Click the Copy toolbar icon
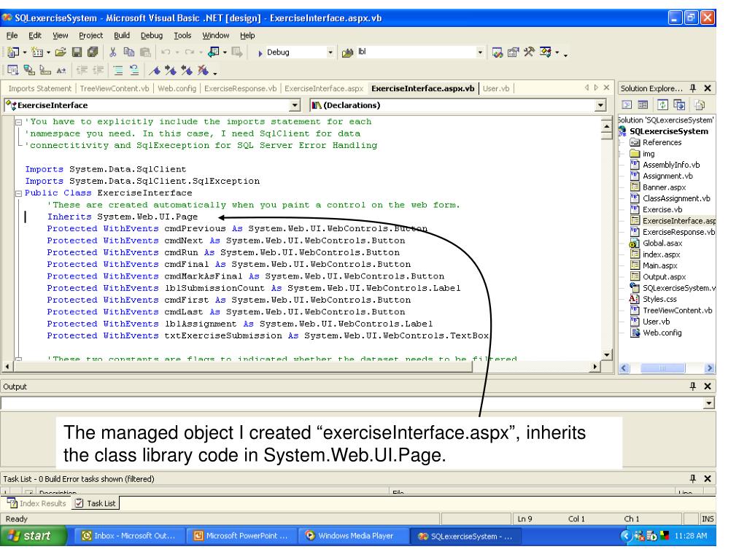The width and height of the screenshot is (747, 560). pyautogui.click(x=128, y=52)
